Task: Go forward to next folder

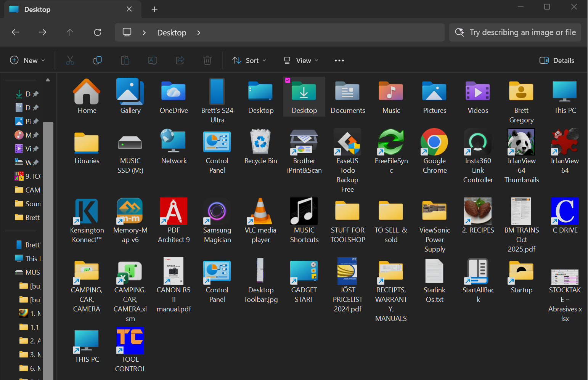Action: pos(43,32)
